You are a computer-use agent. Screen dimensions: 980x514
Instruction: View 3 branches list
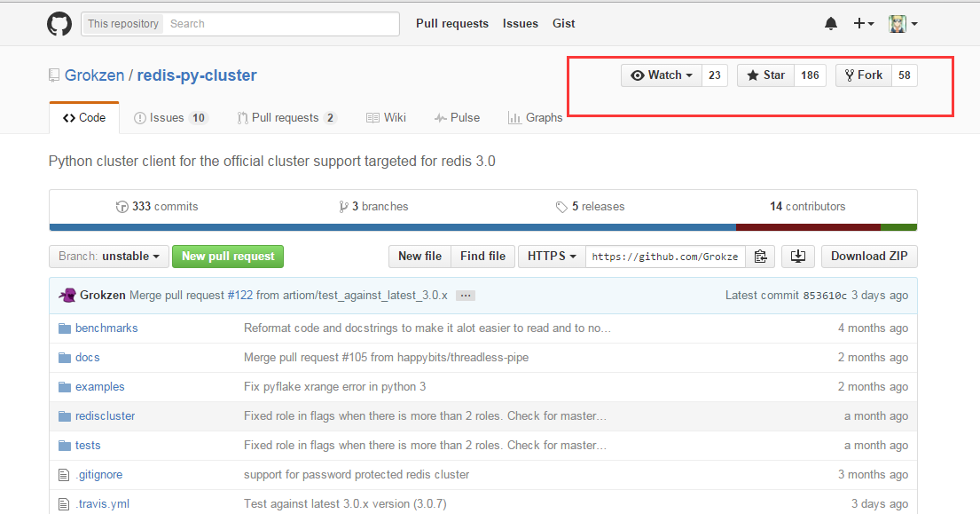pyautogui.click(x=373, y=206)
